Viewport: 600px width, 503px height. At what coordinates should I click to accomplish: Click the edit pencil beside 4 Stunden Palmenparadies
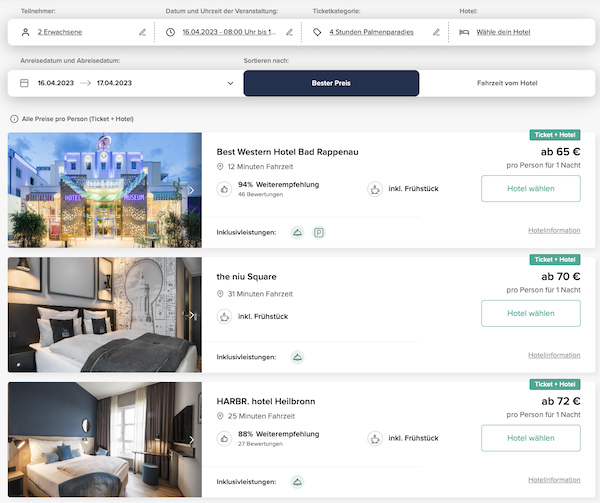tap(436, 32)
